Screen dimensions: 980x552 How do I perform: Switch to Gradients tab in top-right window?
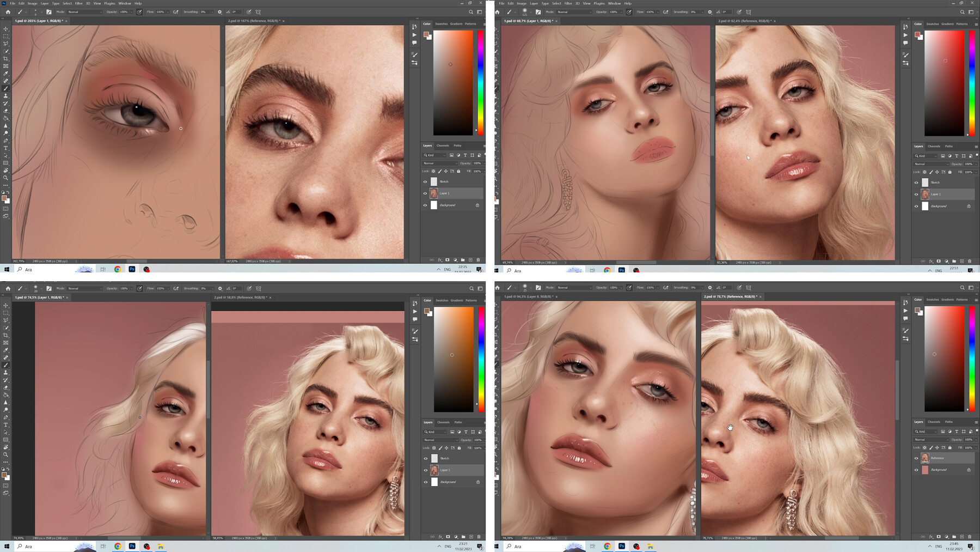coord(947,24)
